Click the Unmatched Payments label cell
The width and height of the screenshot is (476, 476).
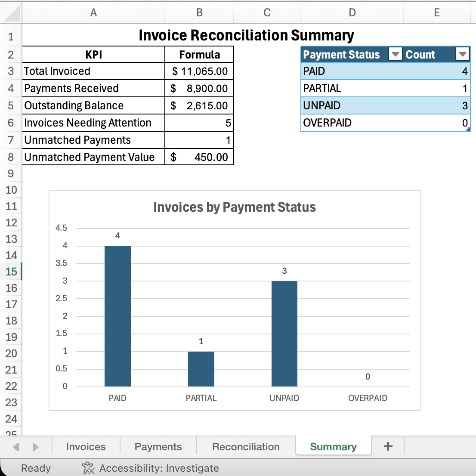point(93,140)
